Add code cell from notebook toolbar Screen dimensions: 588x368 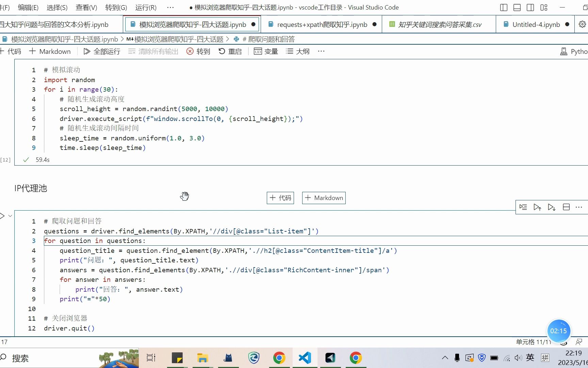(11, 51)
